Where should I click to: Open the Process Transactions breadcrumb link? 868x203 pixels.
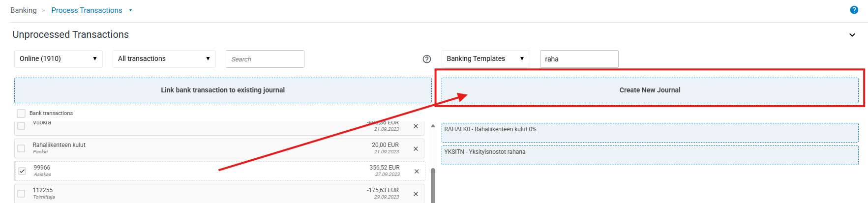(87, 10)
